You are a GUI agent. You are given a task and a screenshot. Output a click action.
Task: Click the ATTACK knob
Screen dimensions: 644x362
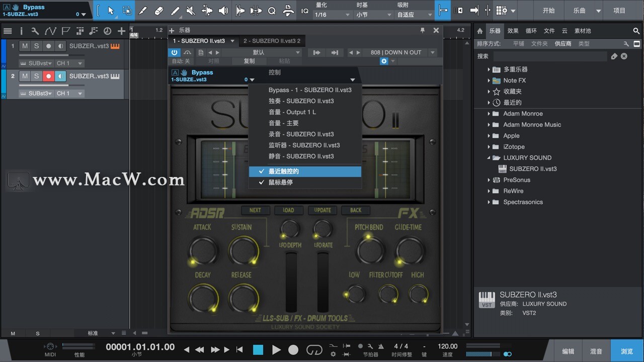pos(203,250)
